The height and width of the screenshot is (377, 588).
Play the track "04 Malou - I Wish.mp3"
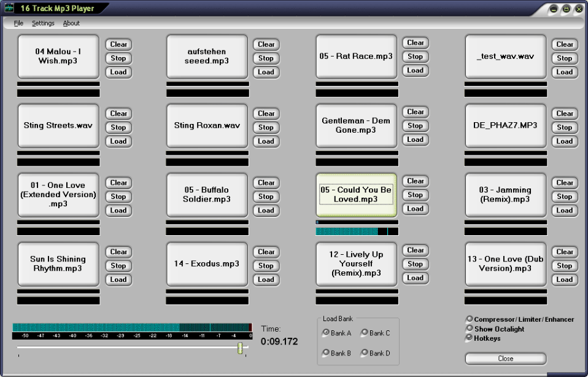(x=58, y=56)
